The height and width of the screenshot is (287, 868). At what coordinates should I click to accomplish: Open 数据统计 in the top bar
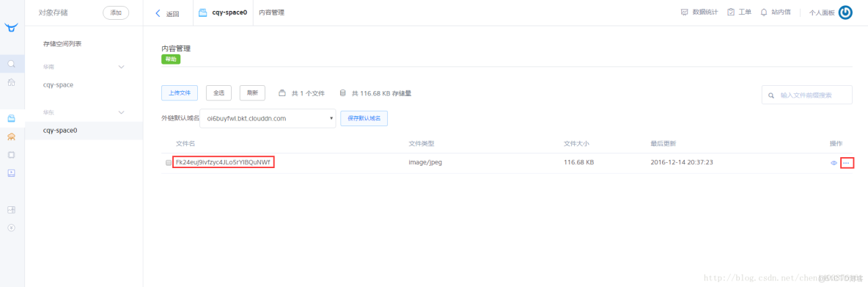[x=705, y=12]
